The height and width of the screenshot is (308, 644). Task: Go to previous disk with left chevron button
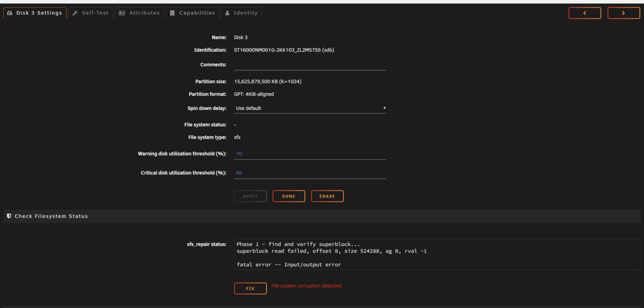coord(585,13)
